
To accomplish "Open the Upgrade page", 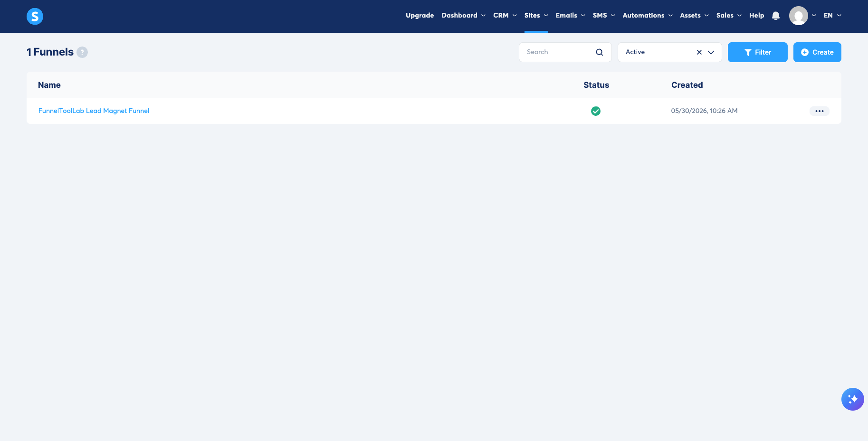I will point(420,15).
